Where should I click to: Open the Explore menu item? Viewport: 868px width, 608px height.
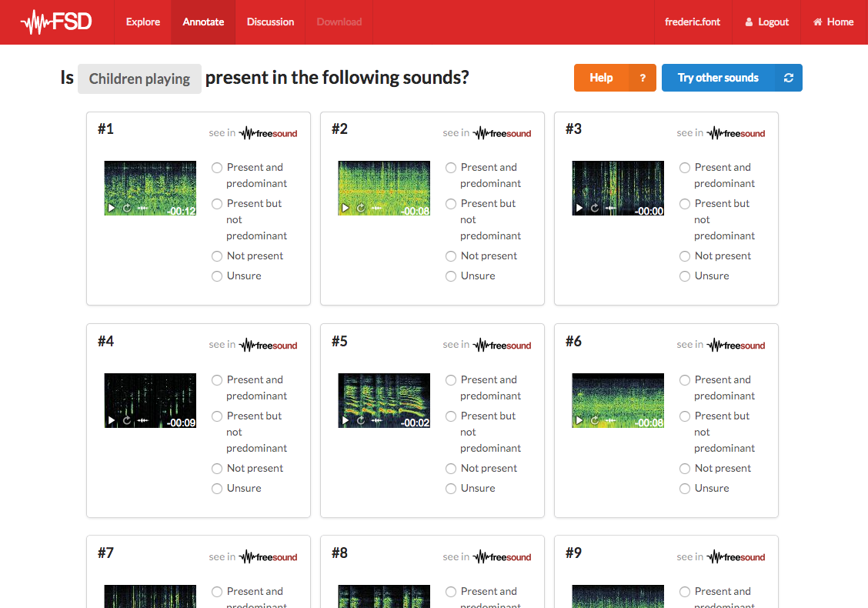(143, 22)
